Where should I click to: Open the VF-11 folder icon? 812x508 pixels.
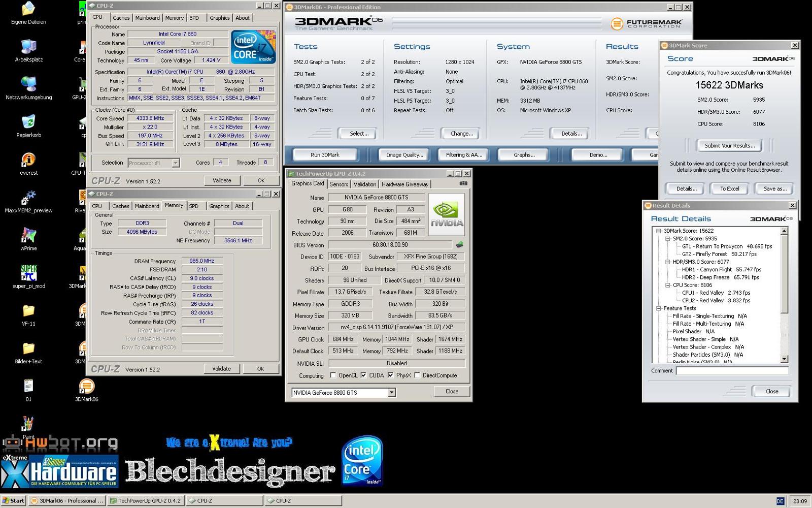pos(28,314)
